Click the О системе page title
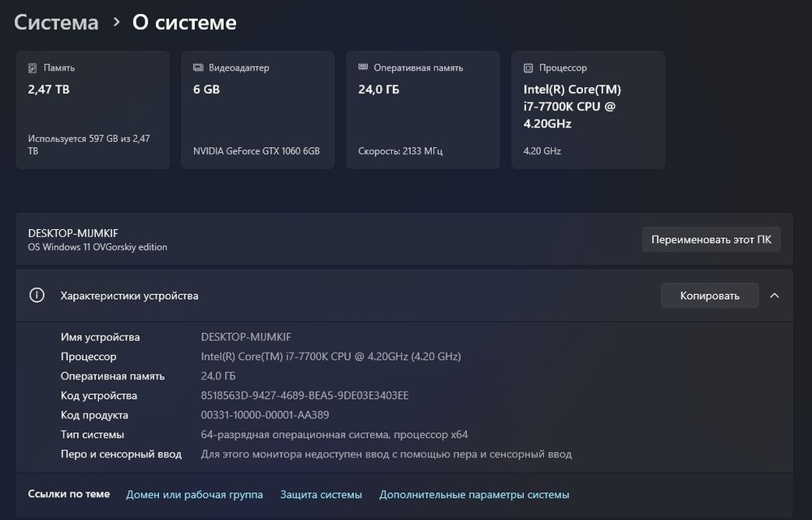The width and height of the screenshot is (812, 520). 184,22
